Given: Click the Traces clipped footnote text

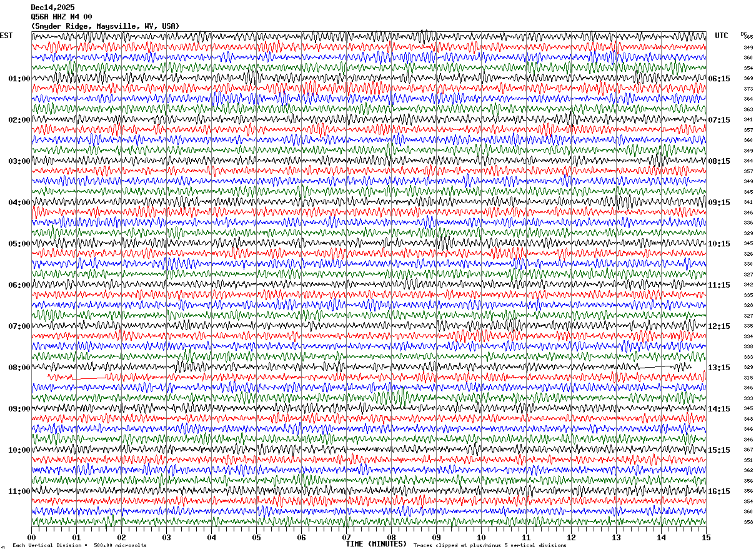Looking at the screenshot, I should [x=489, y=546].
